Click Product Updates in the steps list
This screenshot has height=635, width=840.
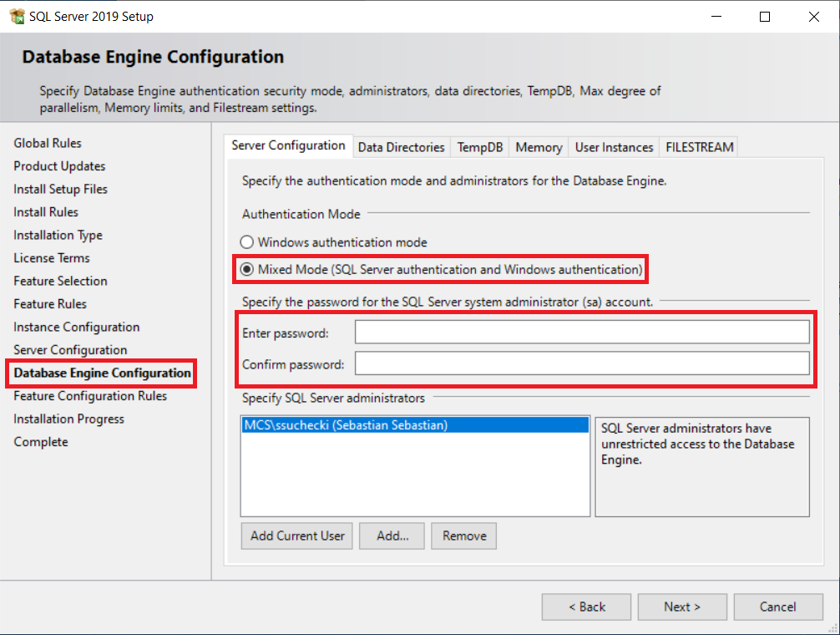(59, 166)
